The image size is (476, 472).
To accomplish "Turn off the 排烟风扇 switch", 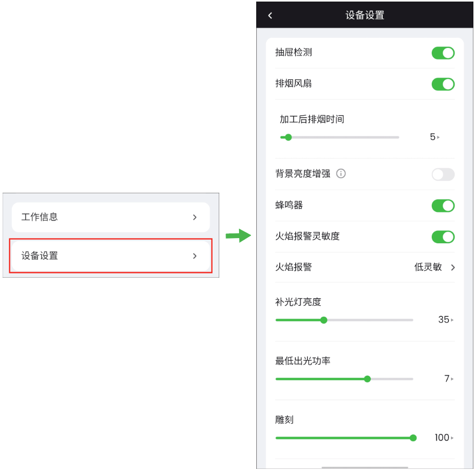I will pyautogui.click(x=443, y=84).
